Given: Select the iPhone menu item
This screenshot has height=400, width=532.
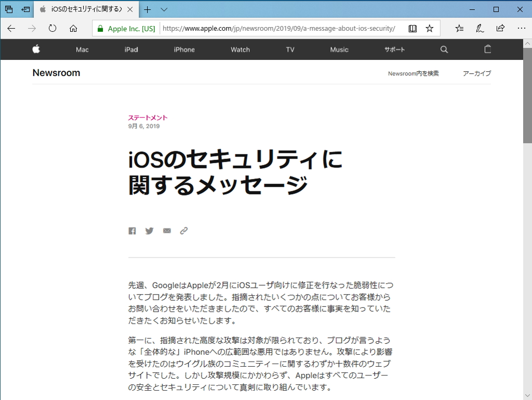Looking at the screenshot, I should pyautogui.click(x=184, y=49).
